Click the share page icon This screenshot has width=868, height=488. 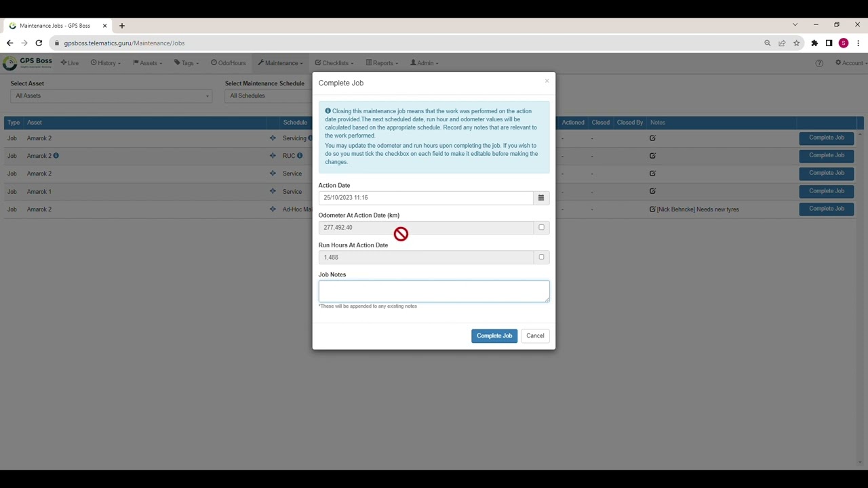(x=782, y=43)
